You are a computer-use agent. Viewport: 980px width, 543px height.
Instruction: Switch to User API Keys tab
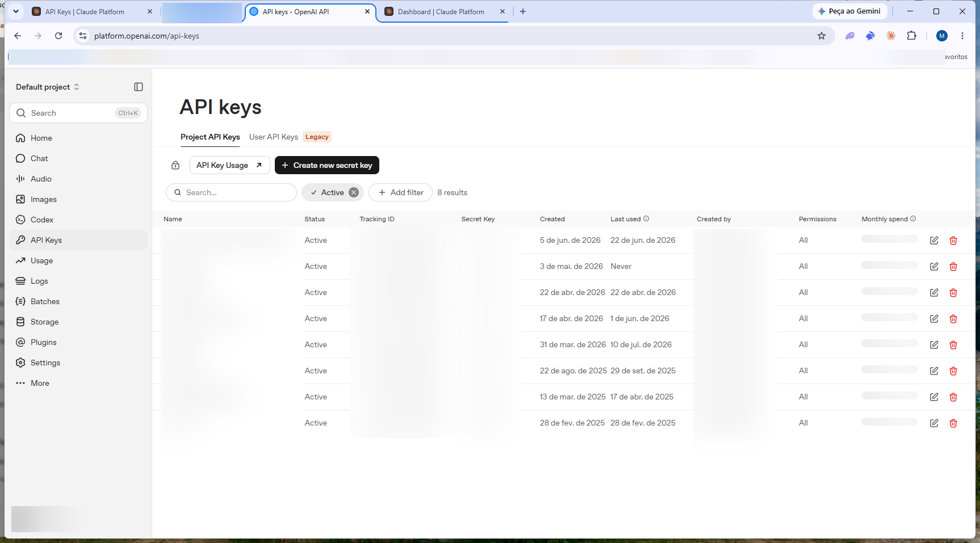[x=274, y=137]
